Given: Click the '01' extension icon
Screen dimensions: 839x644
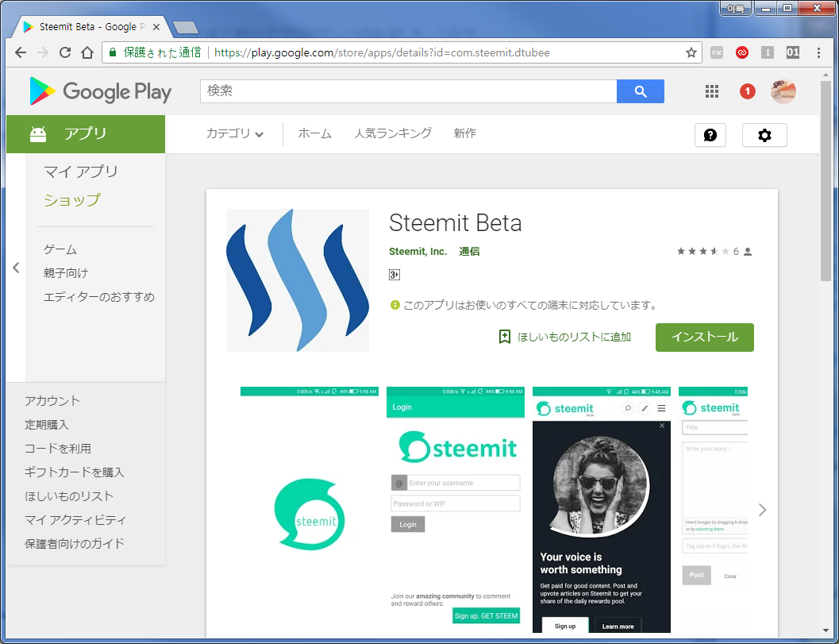Looking at the screenshot, I should (792, 52).
